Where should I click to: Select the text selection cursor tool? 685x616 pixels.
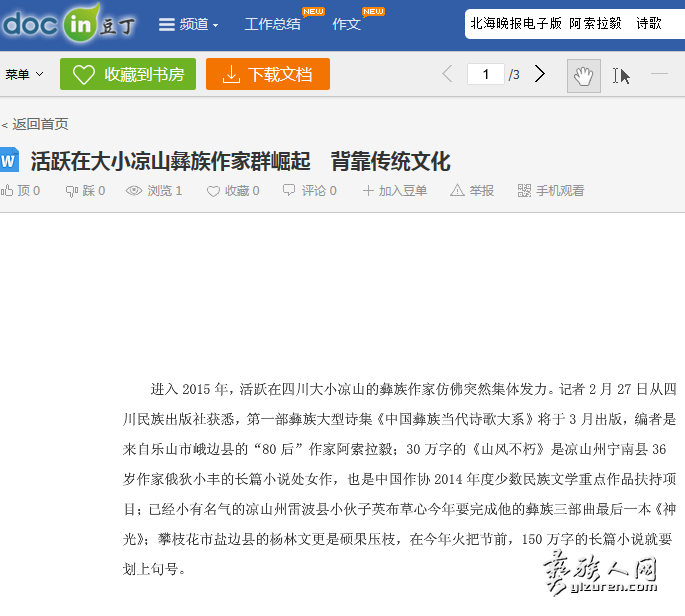(x=621, y=75)
